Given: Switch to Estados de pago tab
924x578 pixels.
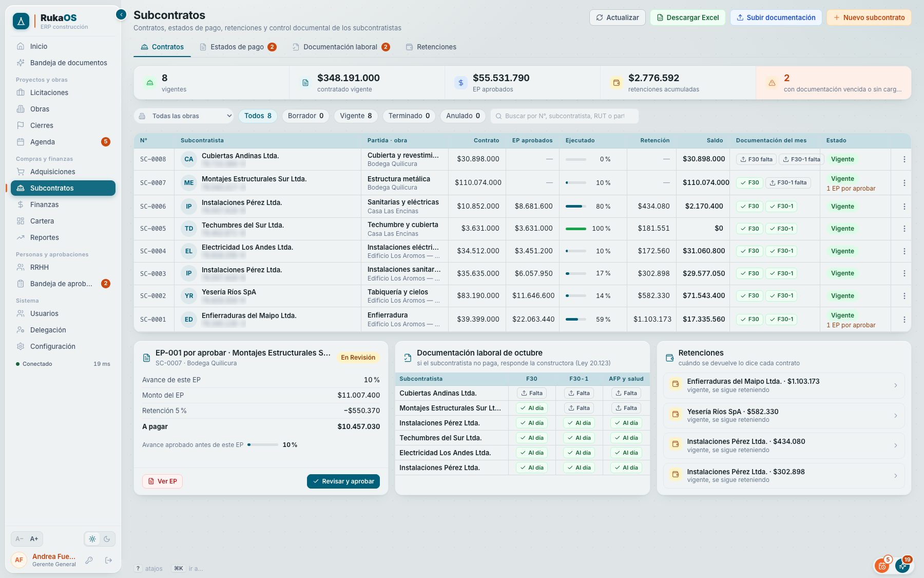Looking at the screenshot, I should [238, 47].
